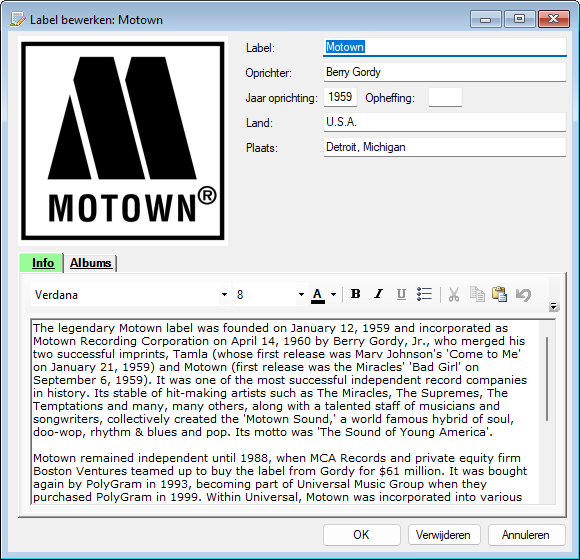The height and width of the screenshot is (560, 580).
Task: Switch to the Albums tab
Action: (91, 263)
